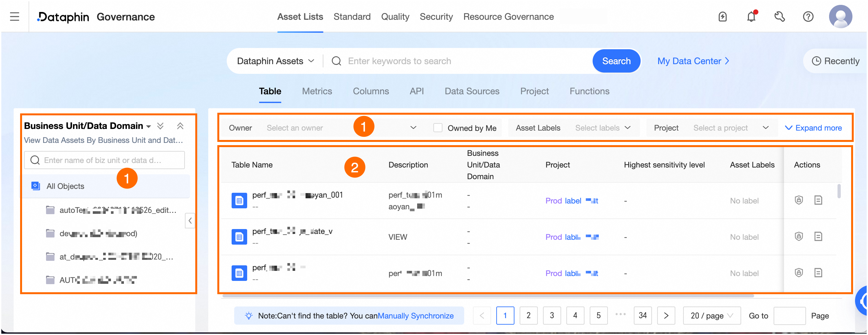The height and width of the screenshot is (335, 868).
Task: Switch to the Project tab
Action: point(534,91)
